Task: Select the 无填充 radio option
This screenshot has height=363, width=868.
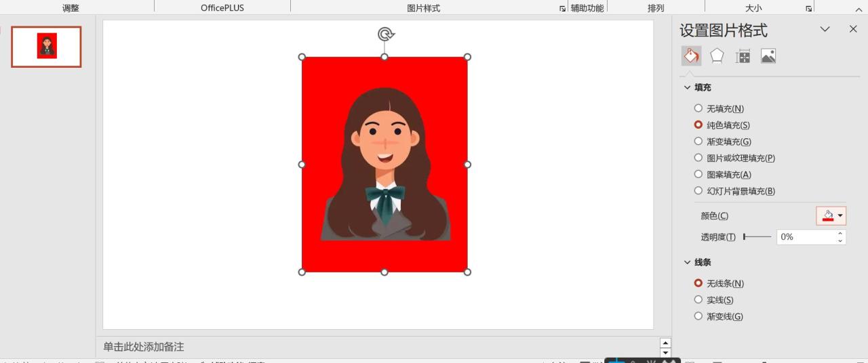Action: tap(698, 108)
